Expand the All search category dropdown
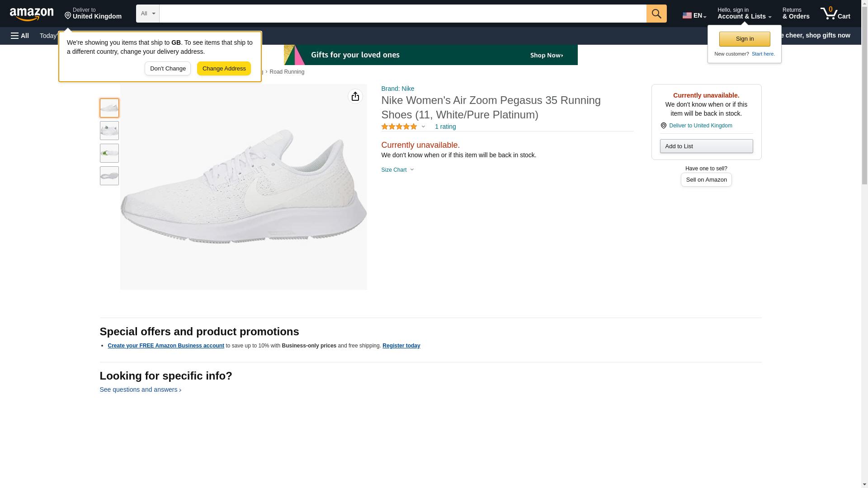Image resolution: width=868 pixels, height=488 pixels. coord(147,14)
